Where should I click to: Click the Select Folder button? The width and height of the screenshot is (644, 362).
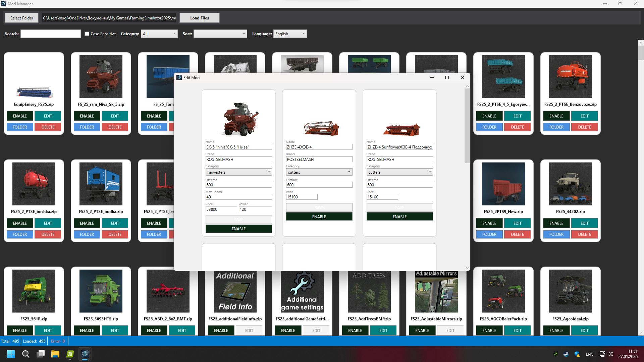[x=21, y=18]
